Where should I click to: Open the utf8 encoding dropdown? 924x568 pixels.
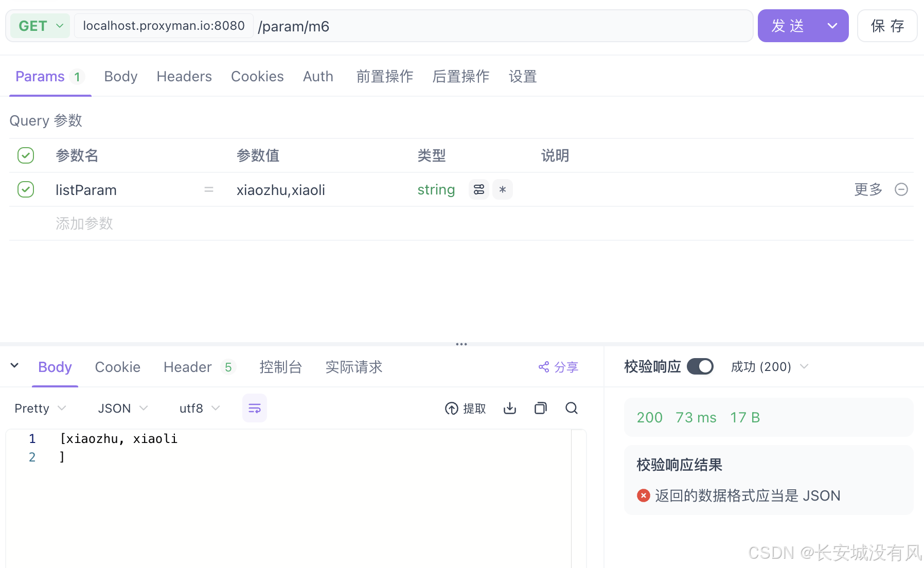point(200,409)
